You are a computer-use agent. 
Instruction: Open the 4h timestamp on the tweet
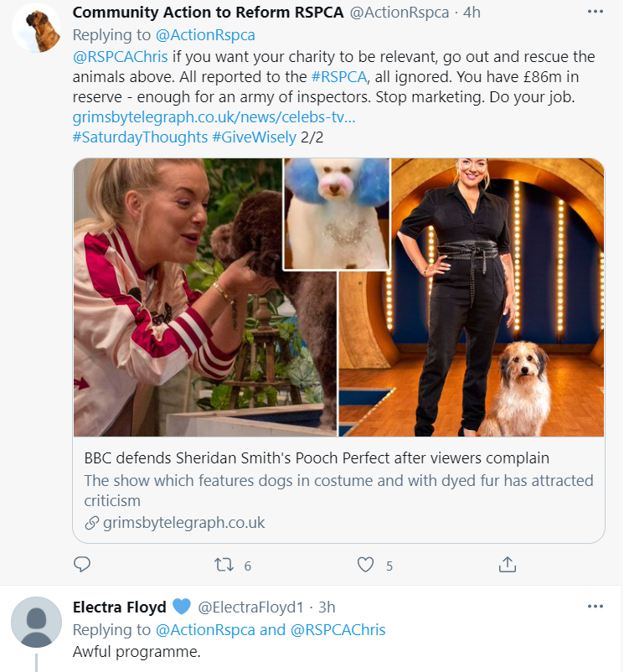tap(472, 13)
